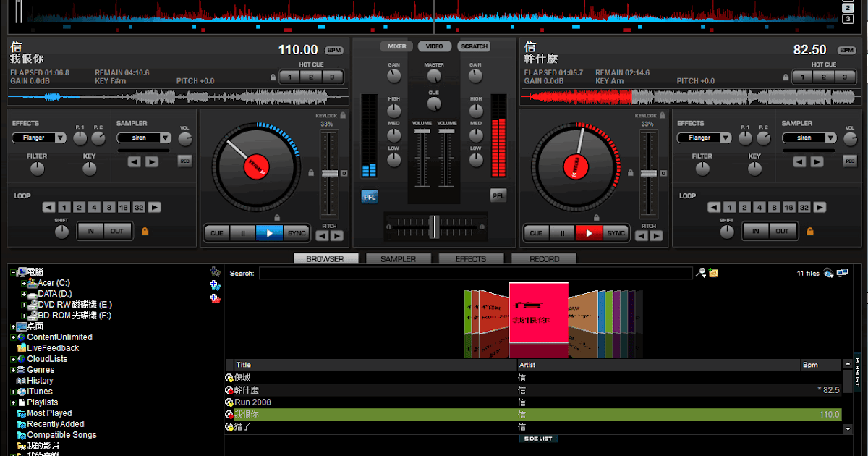Switch to the MIXER panel

pyautogui.click(x=397, y=46)
